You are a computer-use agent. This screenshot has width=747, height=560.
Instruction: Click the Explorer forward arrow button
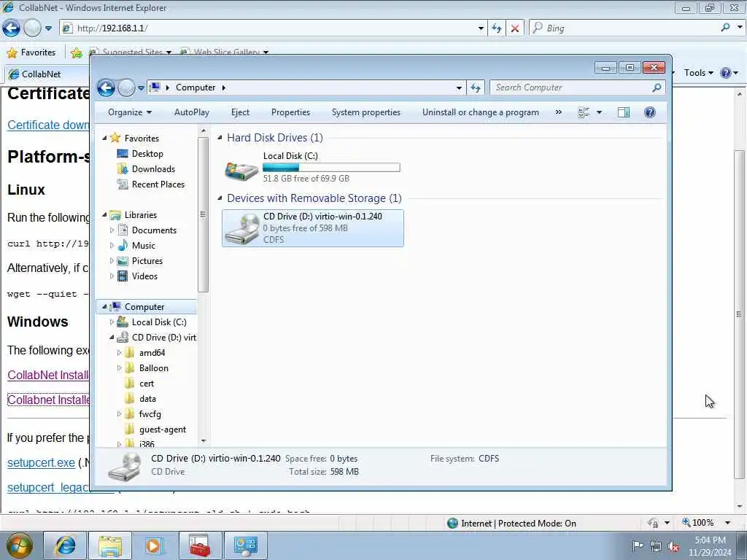point(126,87)
